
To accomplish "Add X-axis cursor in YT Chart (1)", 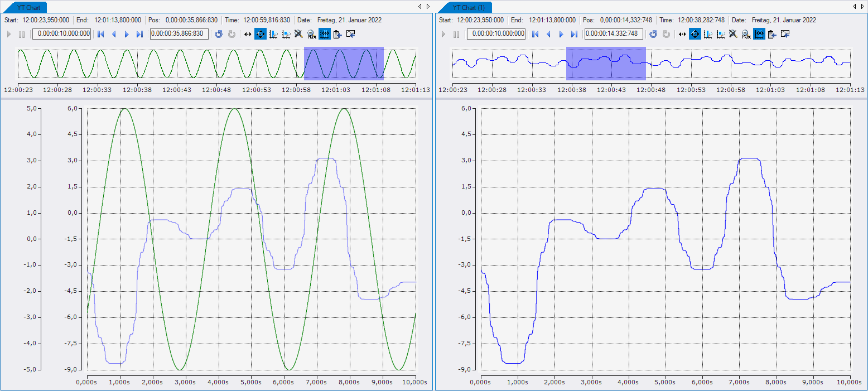I will (x=708, y=34).
